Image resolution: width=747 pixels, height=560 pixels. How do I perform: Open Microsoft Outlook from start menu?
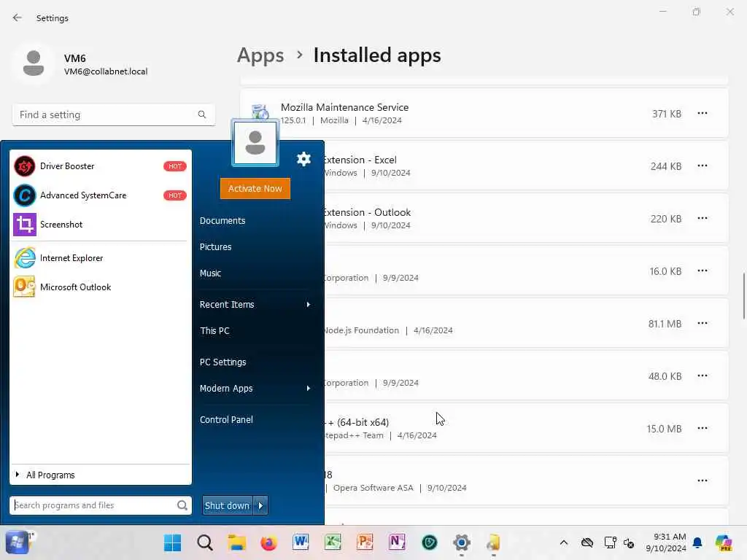click(x=101, y=287)
